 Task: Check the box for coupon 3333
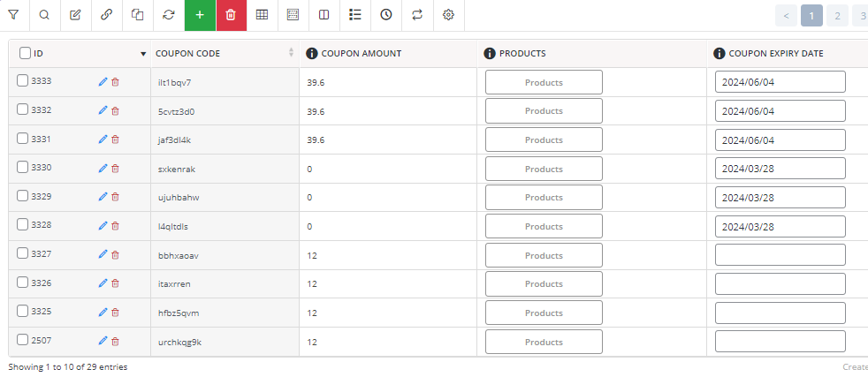coord(22,80)
